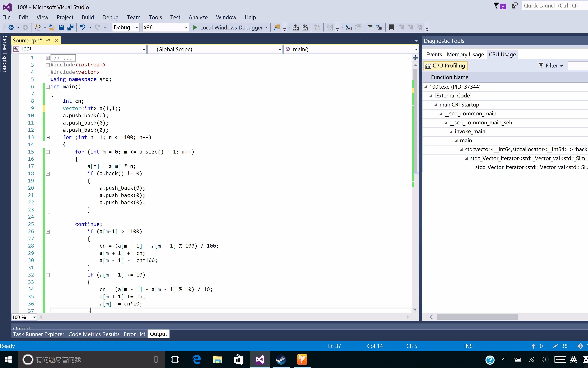Screen dimensions: 588x368
Task: Click the Uncomment selected lines icon
Action: (x=379, y=27)
